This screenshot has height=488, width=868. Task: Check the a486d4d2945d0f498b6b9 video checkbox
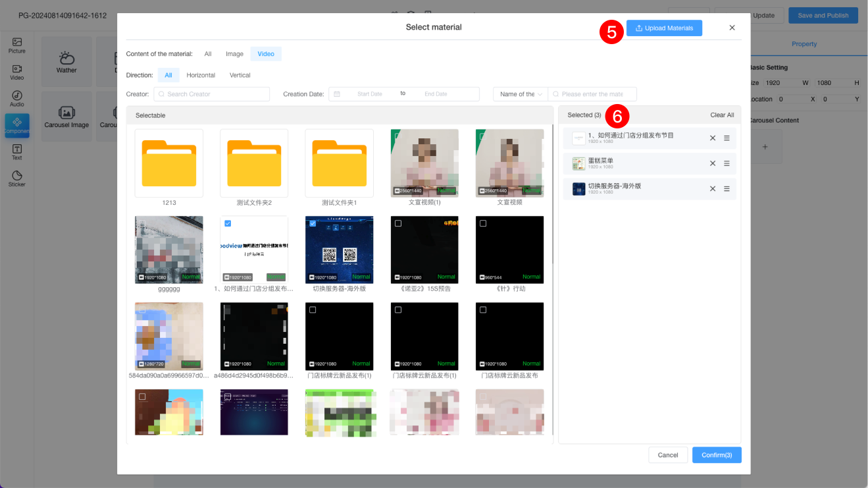click(228, 310)
